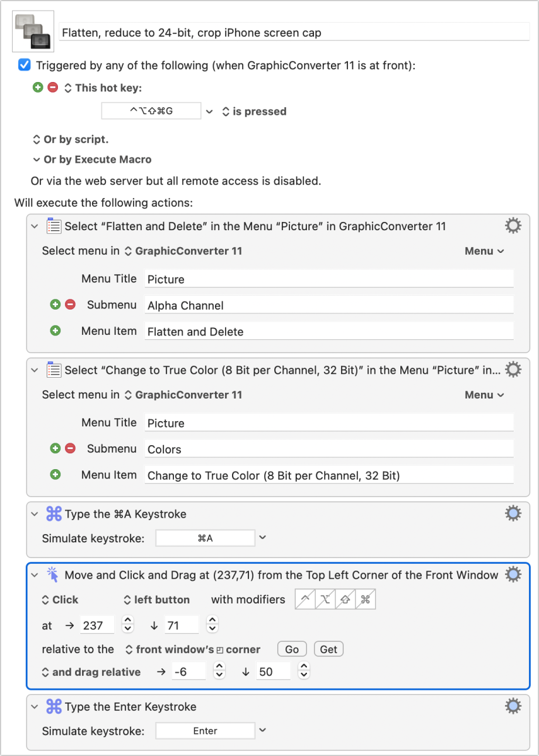Uncheck the Triggered by any of the following checkbox
This screenshot has height=756, width=539.
click(25, 65)
